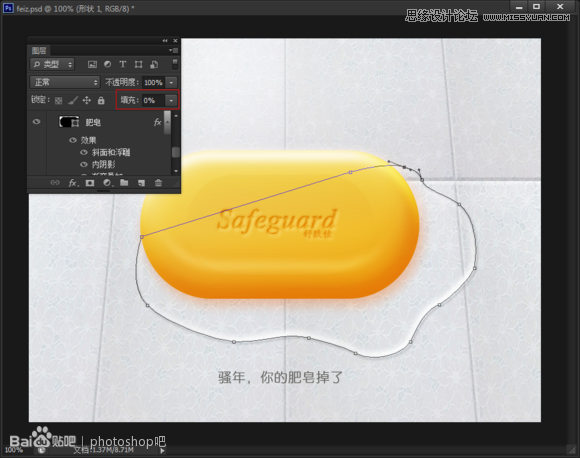
Task: Open the 填充 fill percentage dropdown
Action: (x=171, y=100)
